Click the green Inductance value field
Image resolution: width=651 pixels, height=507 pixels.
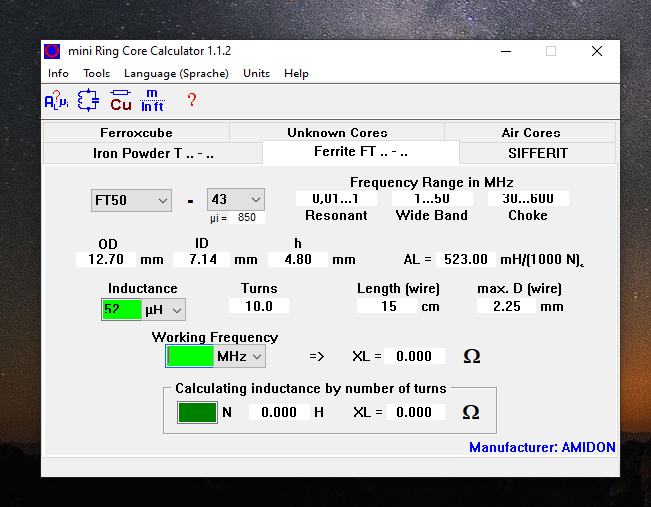coord(122,310)
